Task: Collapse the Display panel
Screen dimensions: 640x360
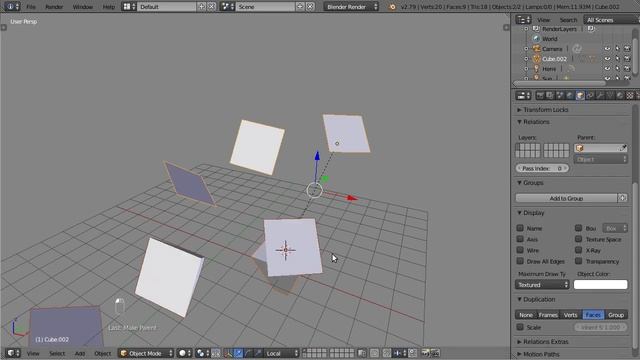Action: (x=531, y=213)
